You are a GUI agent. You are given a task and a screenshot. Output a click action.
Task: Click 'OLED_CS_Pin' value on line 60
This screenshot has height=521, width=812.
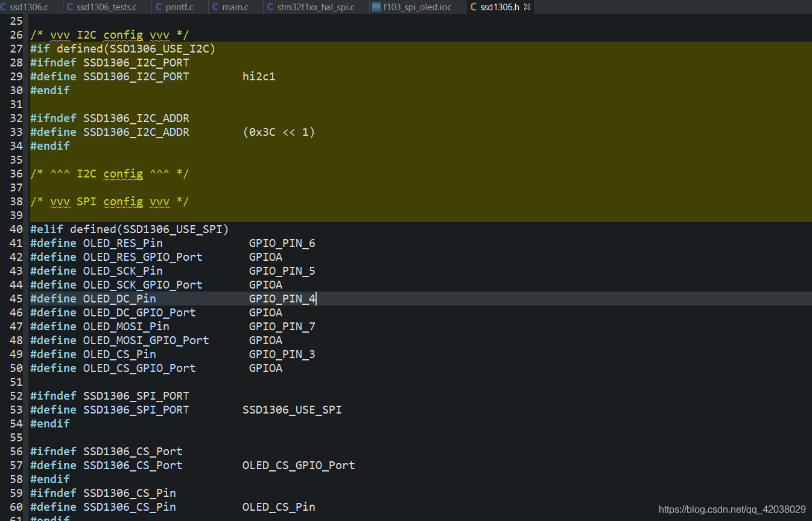pos(279,507)
